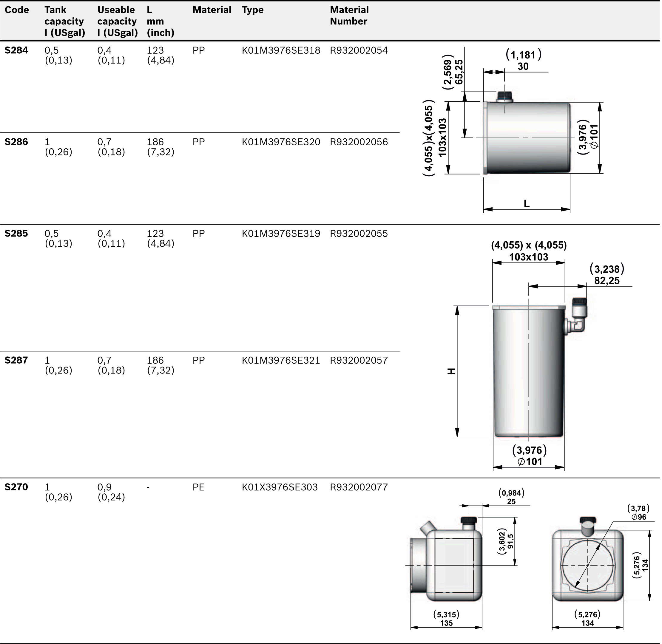Click the S284 code cell

pyautogui.click(x=16, y=50)
